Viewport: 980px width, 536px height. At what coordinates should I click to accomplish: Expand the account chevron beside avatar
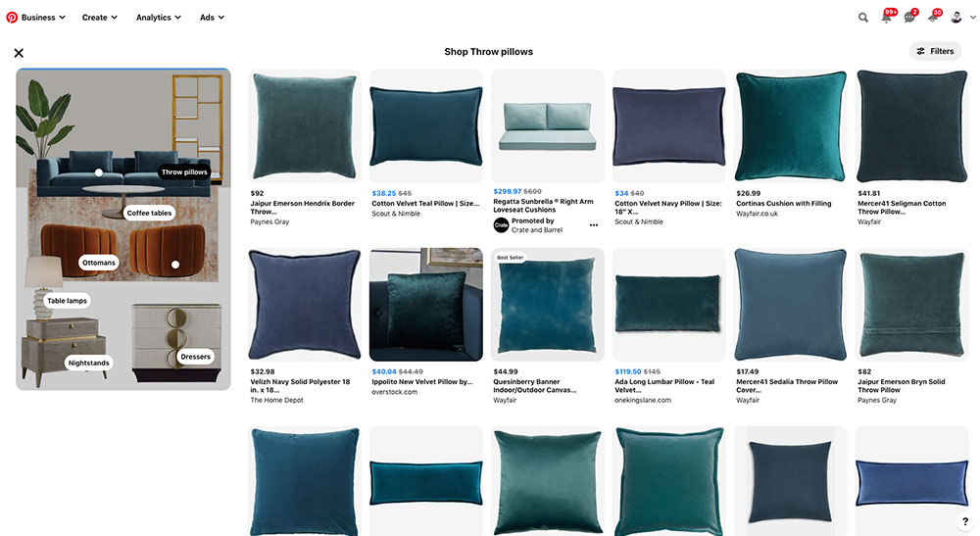pos(972,18)
